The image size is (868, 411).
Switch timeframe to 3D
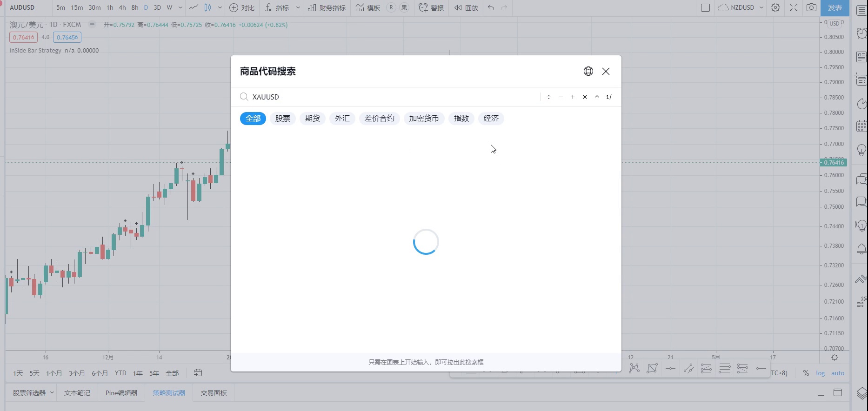click(x=157, y=7)
